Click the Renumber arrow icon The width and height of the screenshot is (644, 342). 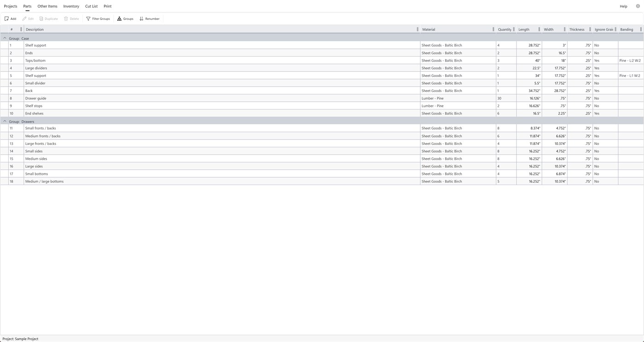(142, 18)
